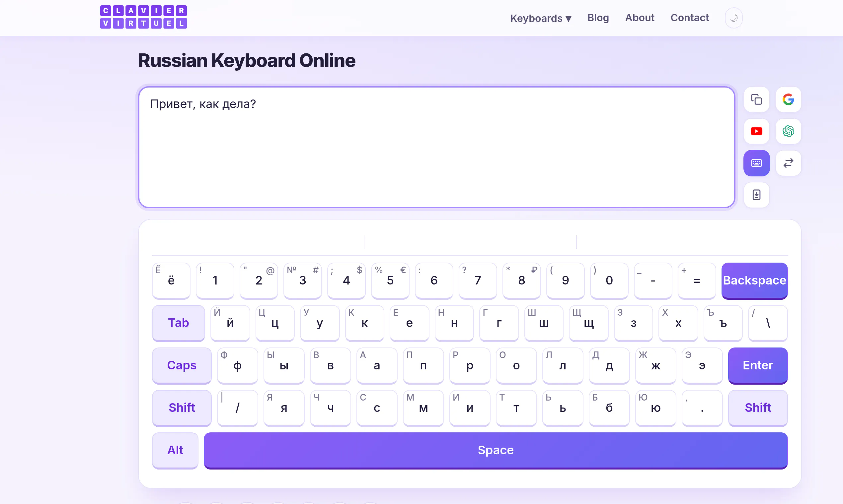Tap the щ key
Viewport: 843px width, 504px height.
click(588, 323)
